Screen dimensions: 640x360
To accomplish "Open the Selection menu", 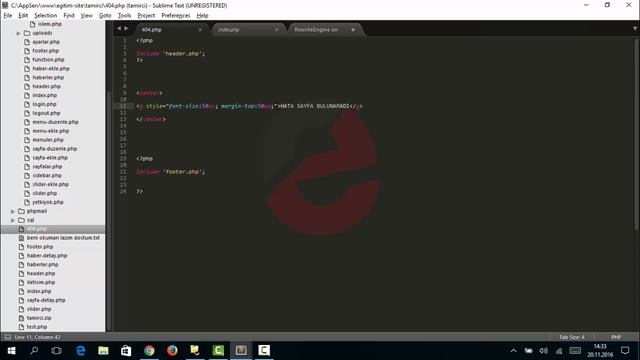I will click(45, 16).
